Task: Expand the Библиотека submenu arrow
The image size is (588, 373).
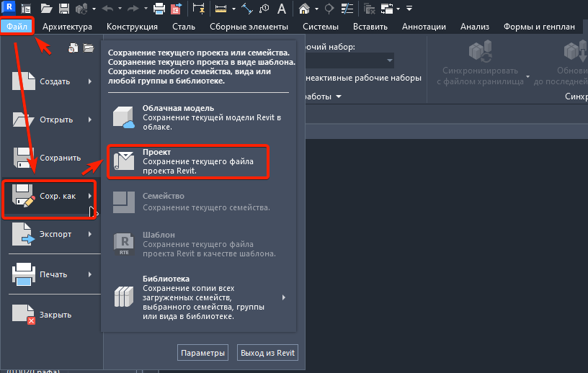Action: click(x=283, y=297)
